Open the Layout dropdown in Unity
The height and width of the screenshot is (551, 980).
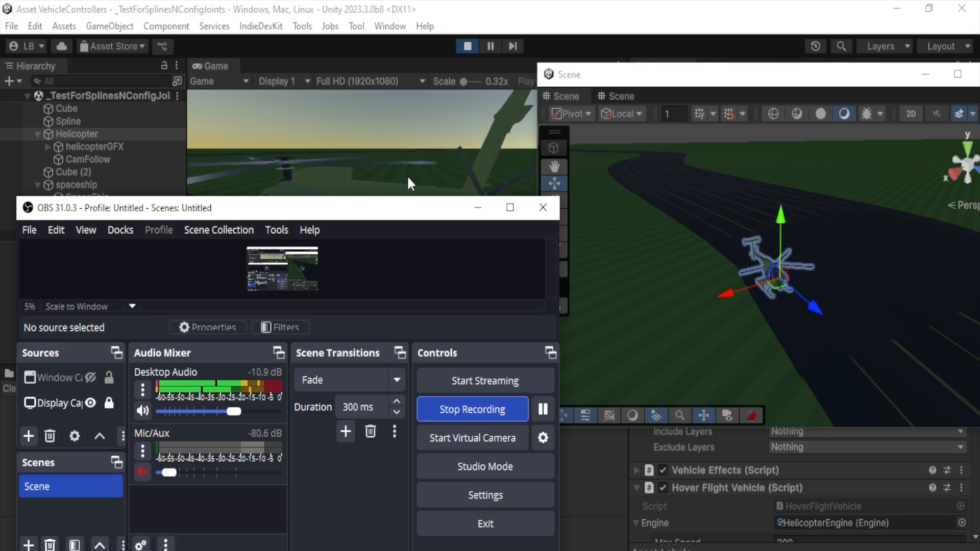945,46
